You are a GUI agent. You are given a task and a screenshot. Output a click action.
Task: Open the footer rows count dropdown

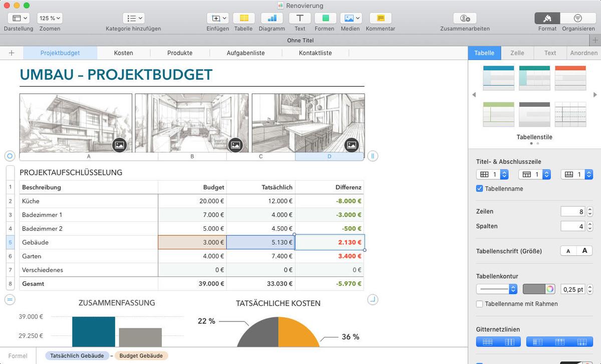click(x=577, y=174)
